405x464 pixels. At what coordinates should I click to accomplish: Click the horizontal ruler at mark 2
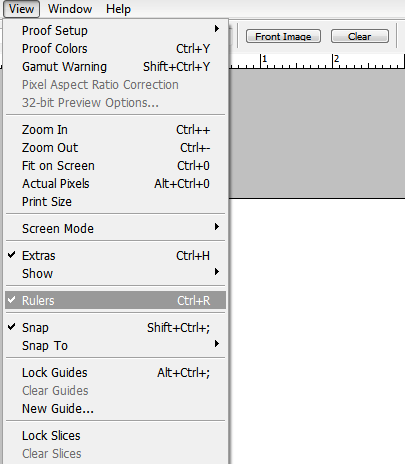pos(335,61)
